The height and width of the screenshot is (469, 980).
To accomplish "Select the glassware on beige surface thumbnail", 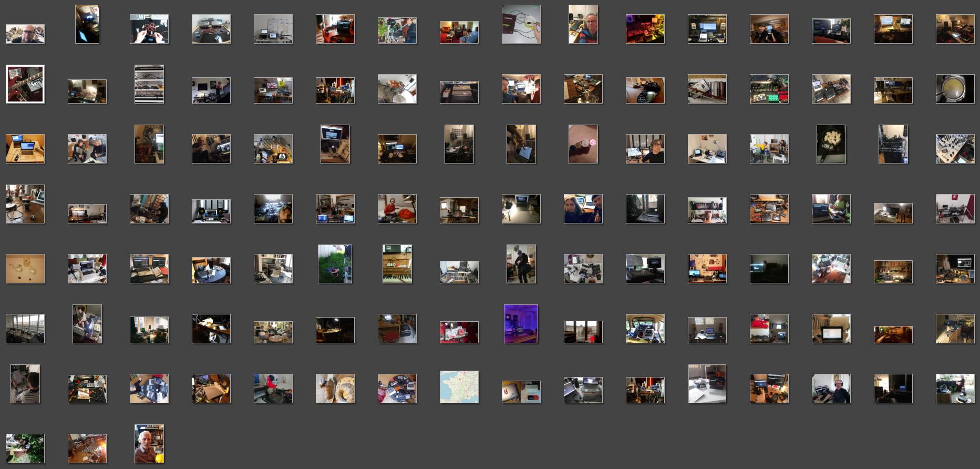I will pos(25,269).
